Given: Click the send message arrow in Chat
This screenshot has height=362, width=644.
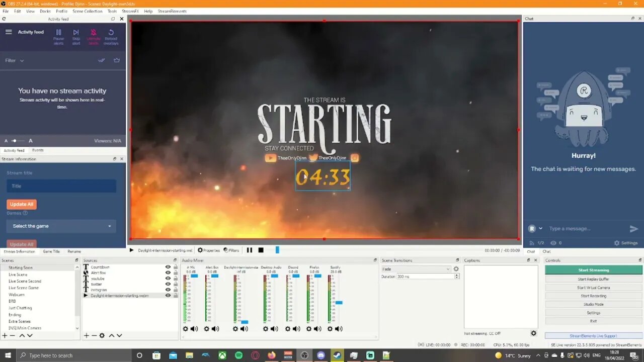Looking at the screenshot, I should [x=633, y=229].
